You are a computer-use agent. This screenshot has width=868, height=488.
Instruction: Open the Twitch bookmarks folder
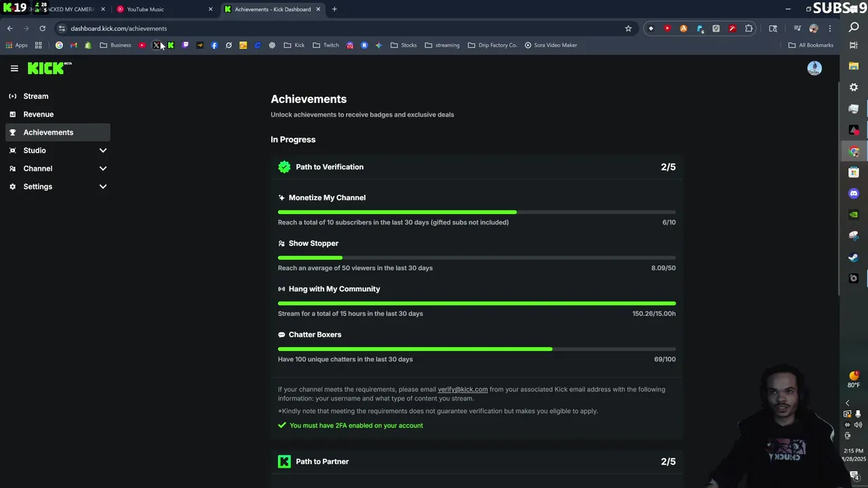[x=325, y=45]
